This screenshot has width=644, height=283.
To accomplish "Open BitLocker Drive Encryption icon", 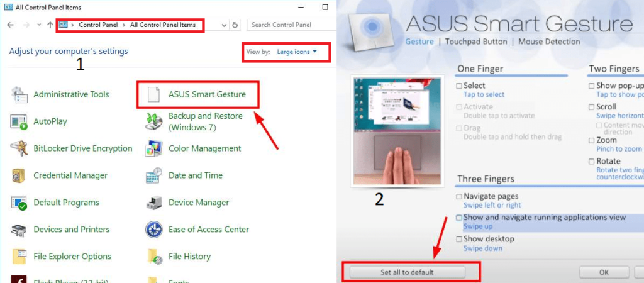I will pyautogui.click(x=19, y=148).
